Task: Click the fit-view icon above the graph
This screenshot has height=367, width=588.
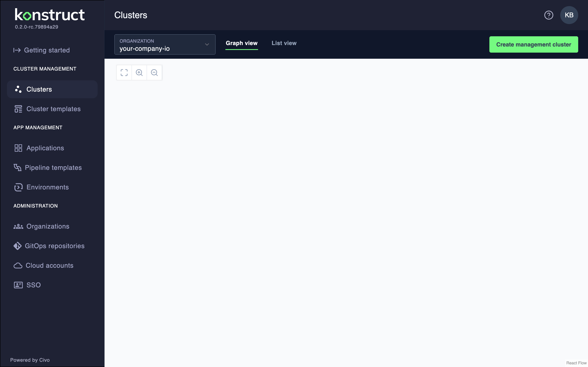Action: [x=124, y=72]
